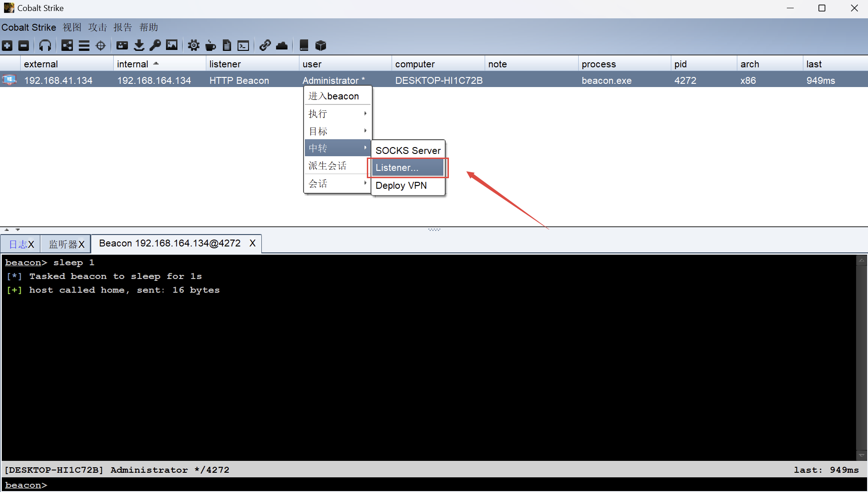Click the minus icon to disconnect from team server
The height and width of the screenshot is (492, 868).
coord(23,45)
